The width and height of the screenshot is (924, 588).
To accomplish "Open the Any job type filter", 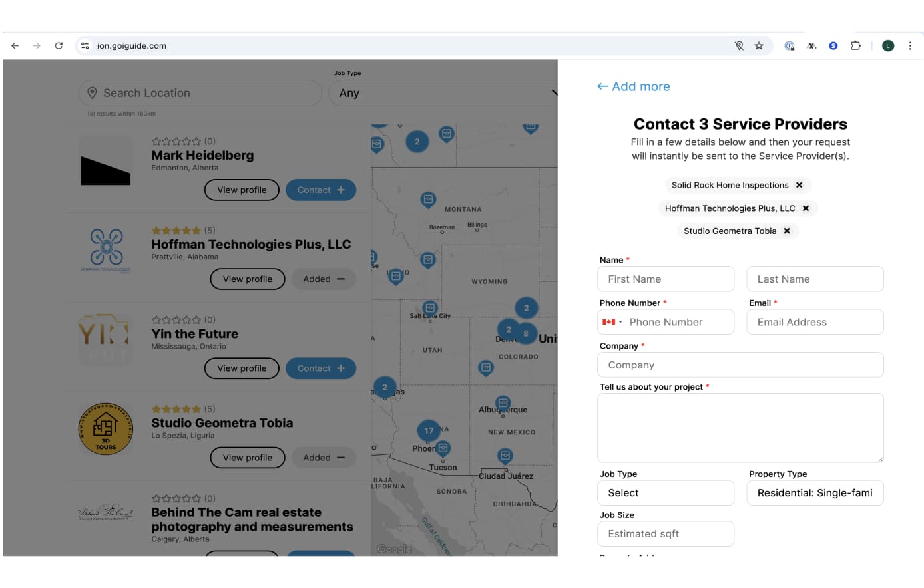I will pyautogui.click(x=443, y=93).
